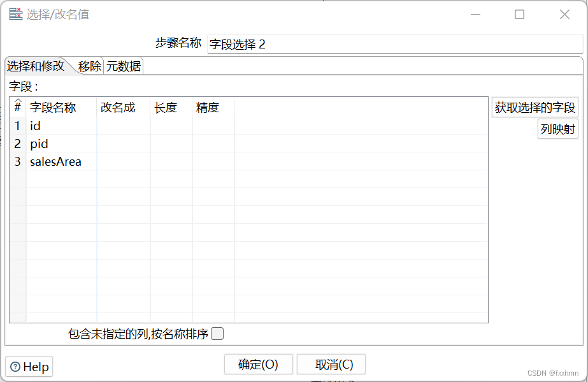Click the 步骤名称 input field
This screenshot has width=588, height=382.
click(x=395, y=44)
